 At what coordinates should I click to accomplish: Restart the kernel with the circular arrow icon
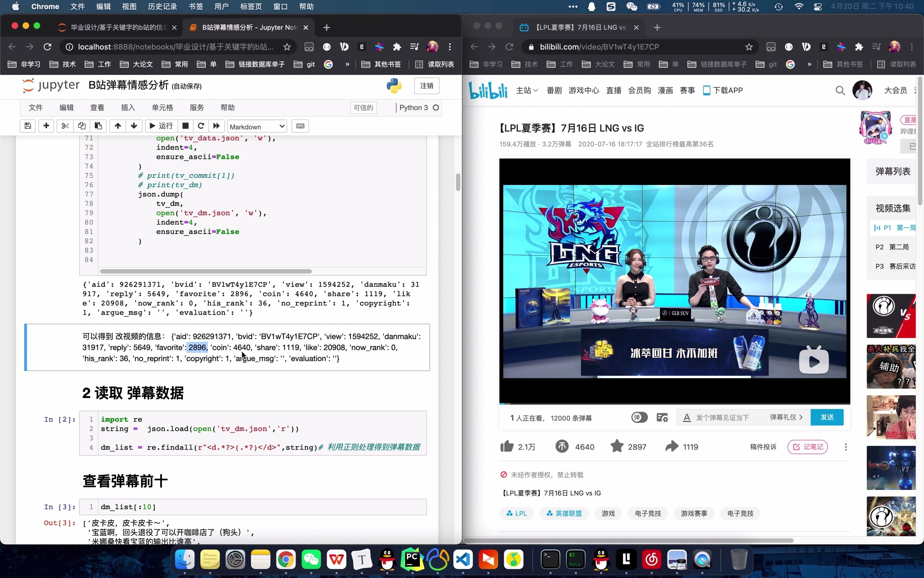201,126
